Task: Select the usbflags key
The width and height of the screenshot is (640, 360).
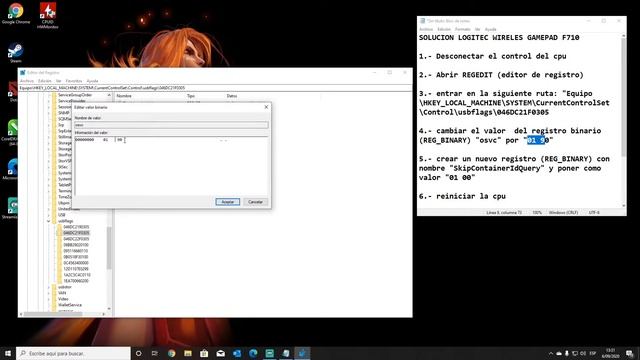Action: [x=66, y=221]
